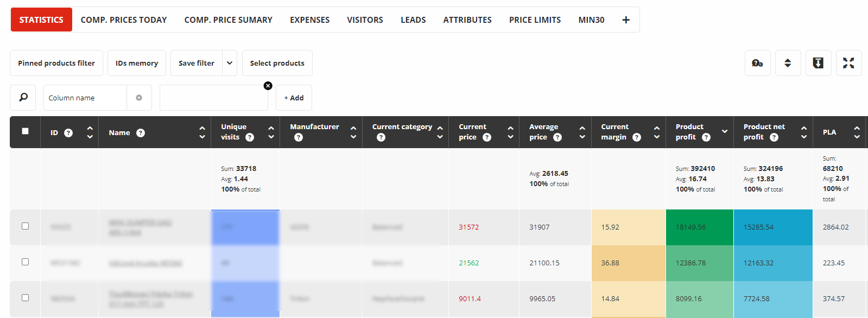This screenshot has height=318, width=868.
Task: Check the first product row checkbox
Action: 25,226
